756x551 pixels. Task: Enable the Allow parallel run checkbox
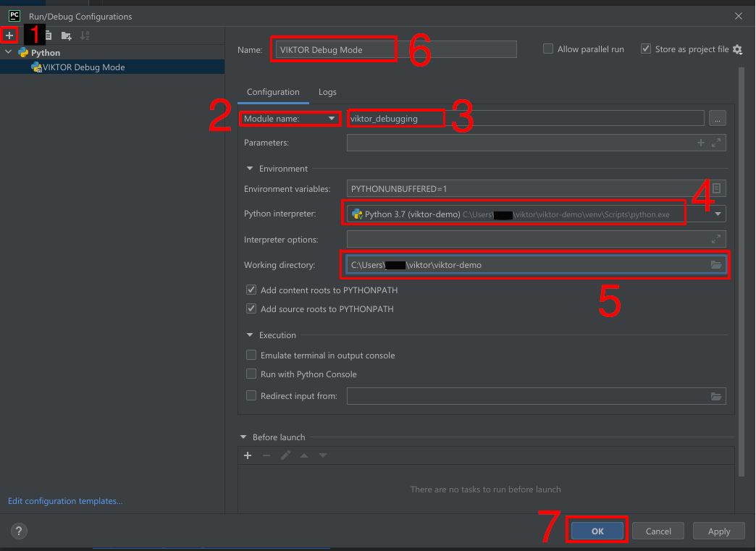[548, 49]
